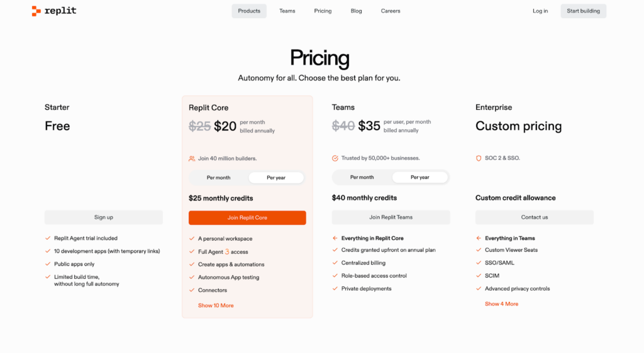
Task: Switch Teams billing to Per month
Action: 362,177
